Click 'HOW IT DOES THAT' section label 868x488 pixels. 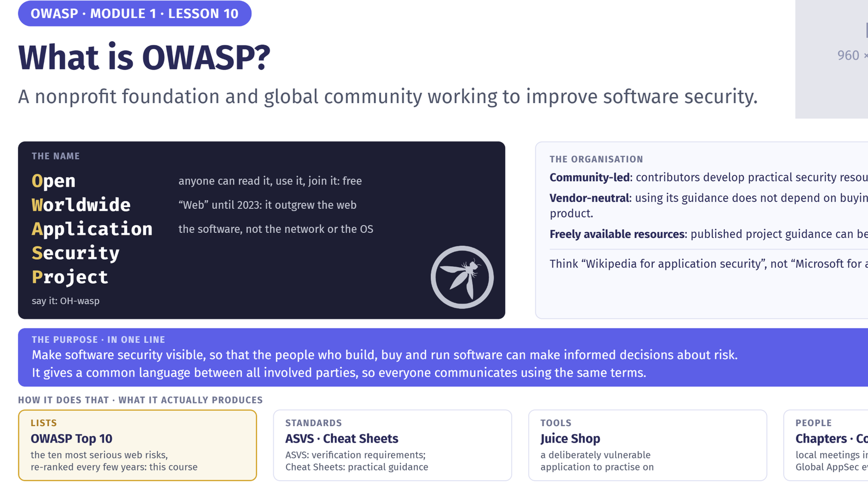tap(140, 400)
